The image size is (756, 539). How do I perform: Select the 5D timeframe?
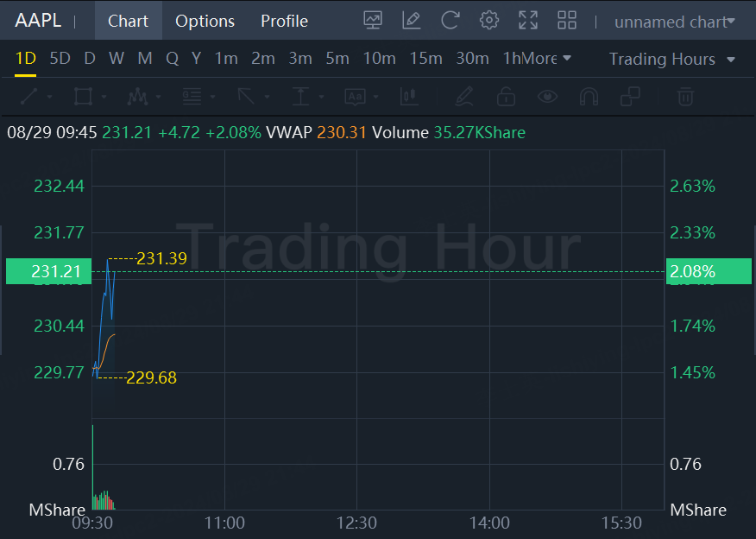60,59
